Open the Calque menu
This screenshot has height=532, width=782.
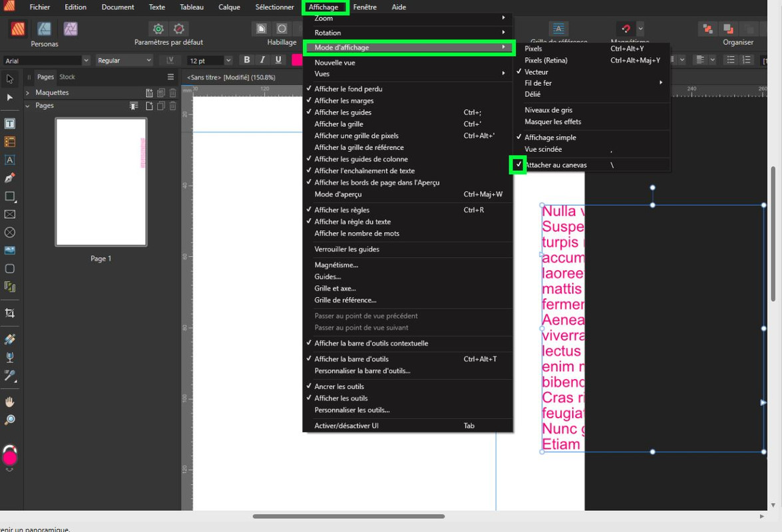click(x=229, y=7)
